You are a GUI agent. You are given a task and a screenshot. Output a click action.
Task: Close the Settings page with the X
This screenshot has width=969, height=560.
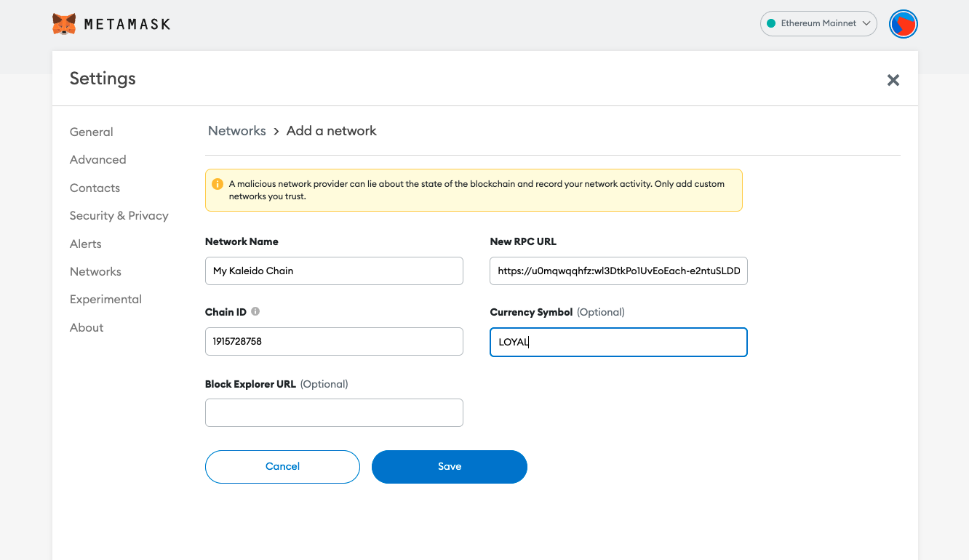pyautogui.click(x=893, y=80)
